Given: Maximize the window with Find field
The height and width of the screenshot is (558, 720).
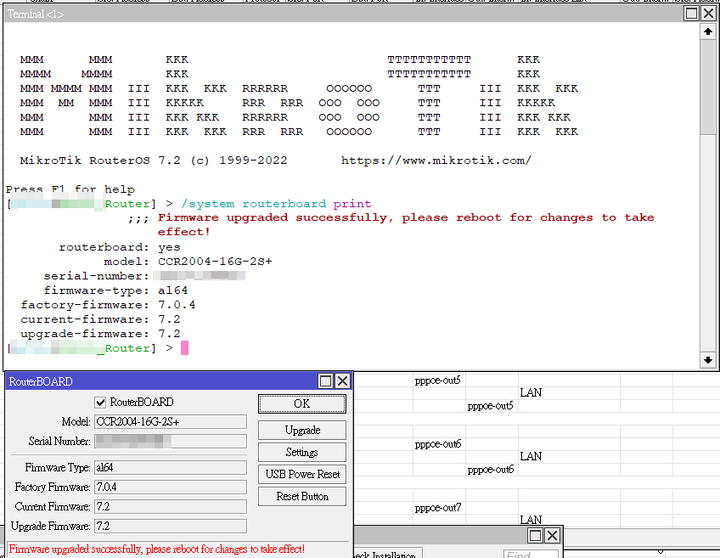Looking at the screenshot, I should pos(535,535).
